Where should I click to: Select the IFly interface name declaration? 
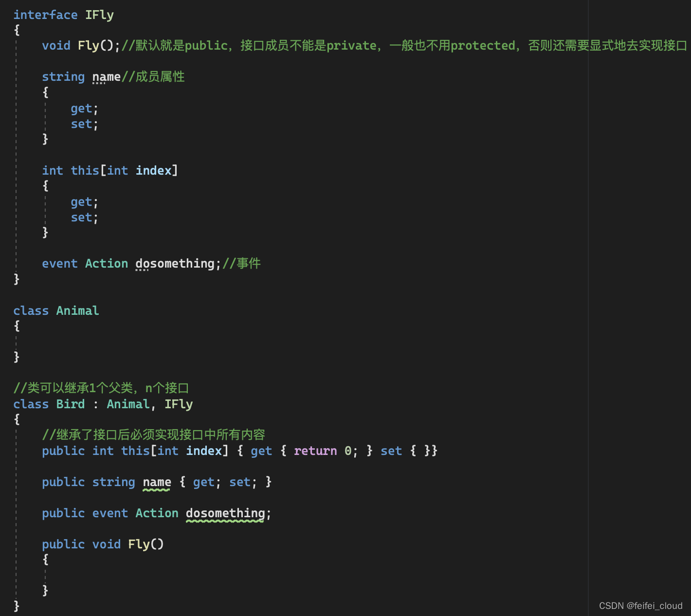point(99,15)
